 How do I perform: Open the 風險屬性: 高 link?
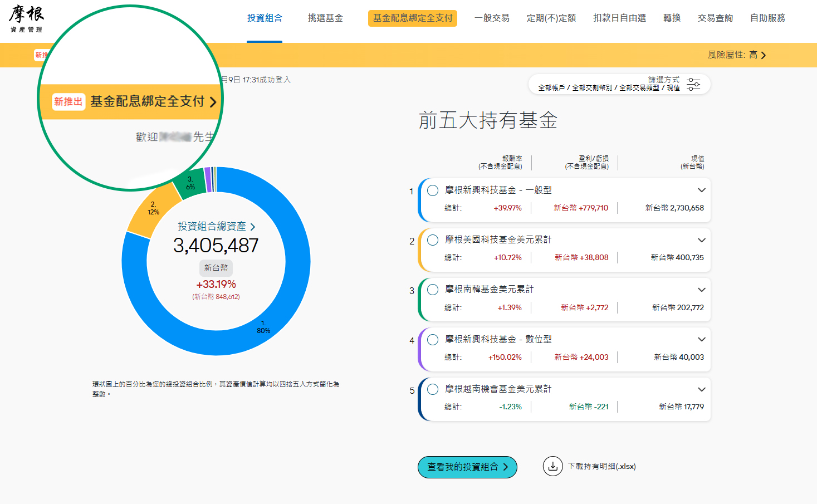click(x=737, y=55)
